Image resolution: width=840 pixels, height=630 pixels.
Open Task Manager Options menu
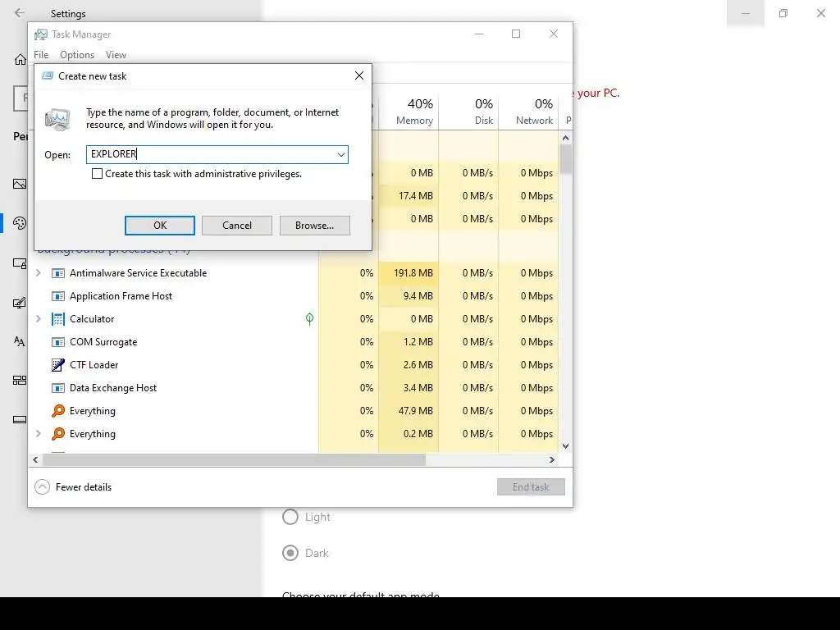click(x=77, y=55)
